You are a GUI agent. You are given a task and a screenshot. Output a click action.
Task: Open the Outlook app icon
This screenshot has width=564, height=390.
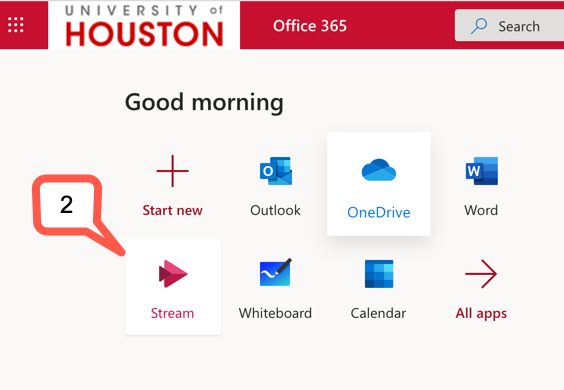click(x=276, y=171)
